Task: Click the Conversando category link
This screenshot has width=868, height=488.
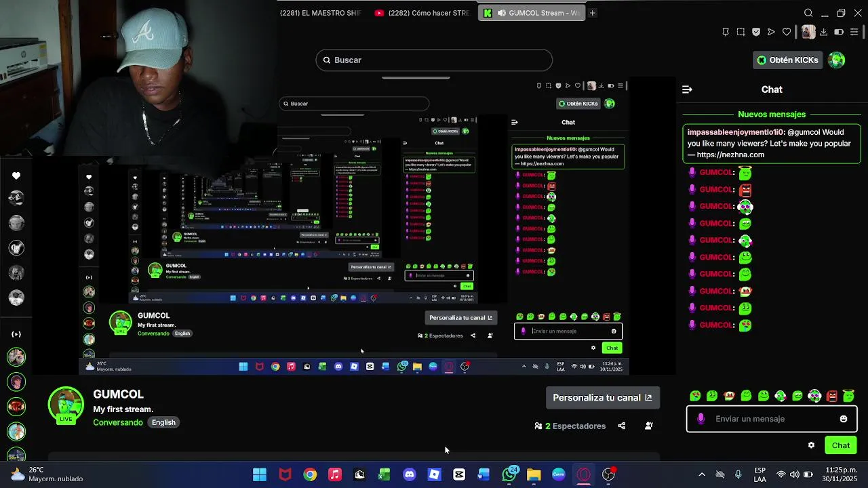Action: coord(118,422)
